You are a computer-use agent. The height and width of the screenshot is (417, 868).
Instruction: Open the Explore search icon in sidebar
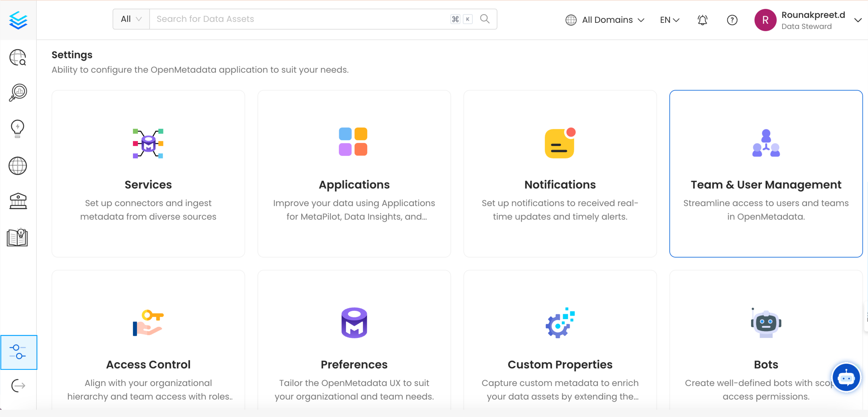click(x=18, y=58)
